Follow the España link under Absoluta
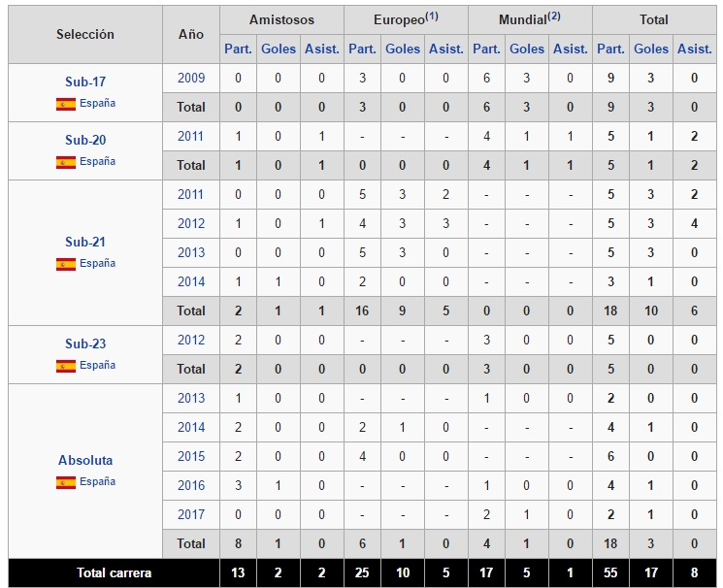This screenshot has width=723, height=588. tap(97, 482)
